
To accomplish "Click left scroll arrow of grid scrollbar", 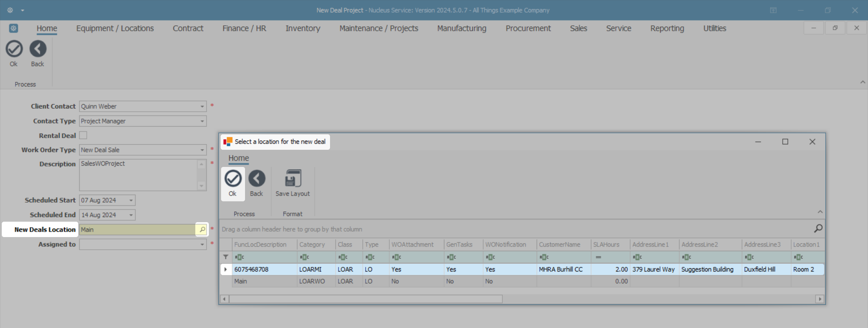I will point(224,299).
